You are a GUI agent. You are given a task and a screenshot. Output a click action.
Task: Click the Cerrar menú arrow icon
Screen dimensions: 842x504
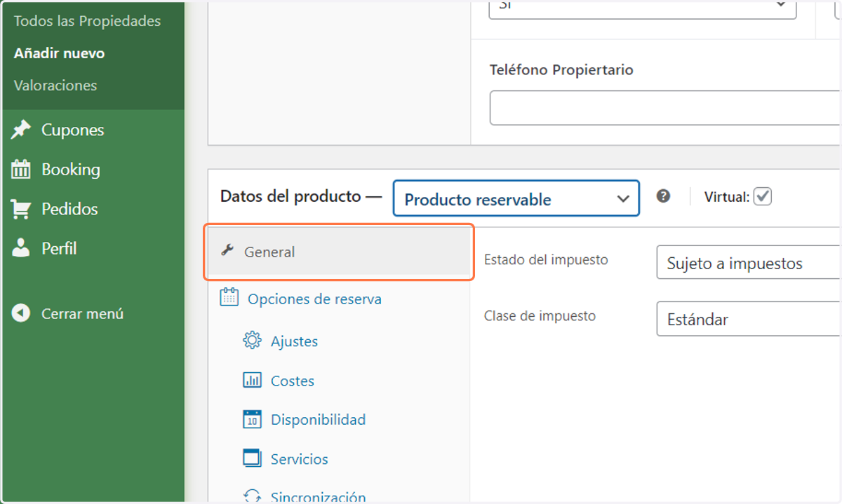click(x=21, y=313)
